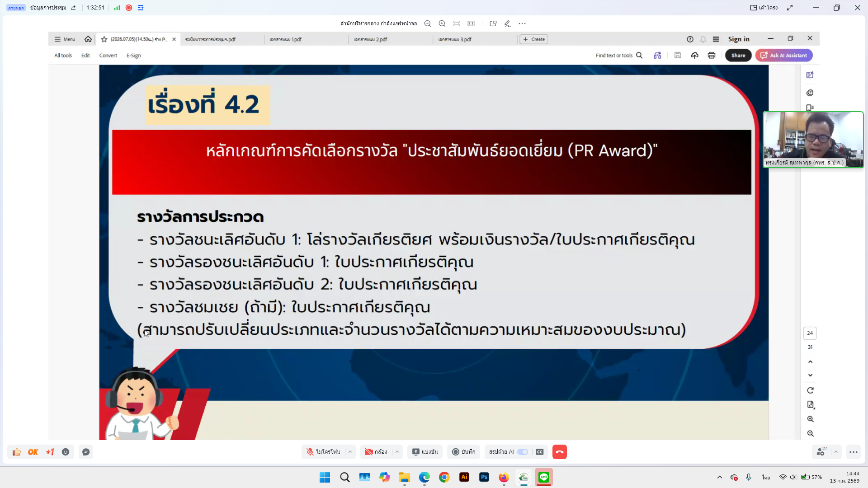Expand camera device options arrow
This screenshot has height=488, width=868.
[397, 452]
